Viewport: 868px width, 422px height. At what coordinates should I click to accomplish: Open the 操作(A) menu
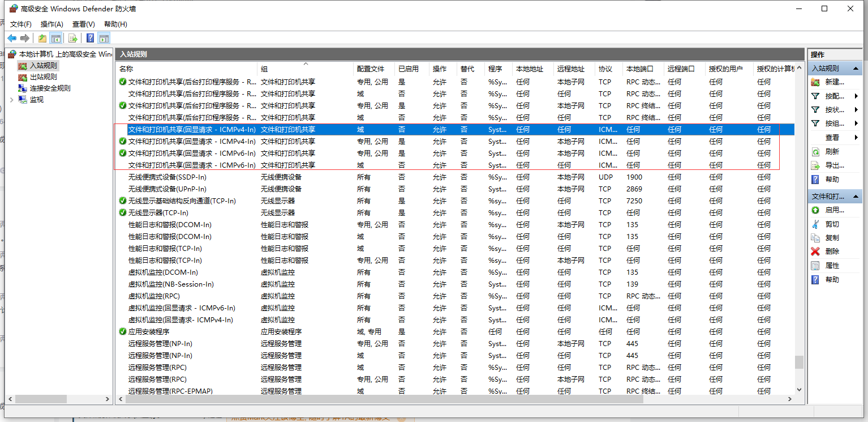click(x=52, y=24)
